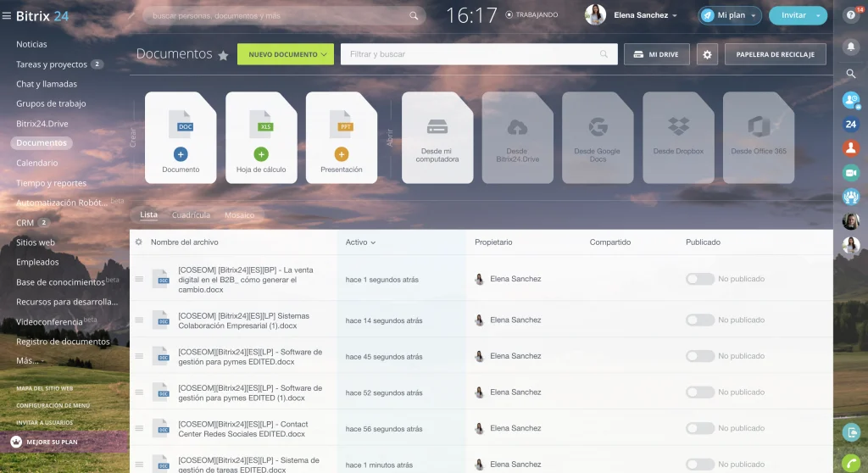
Task: Toggle publish for La venta digital document
Action: 699,279
